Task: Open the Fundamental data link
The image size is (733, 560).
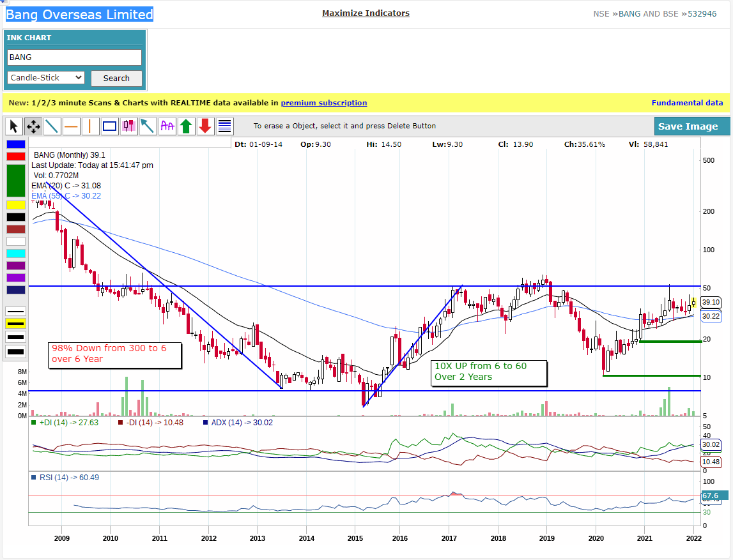Action: coord(687,103)
